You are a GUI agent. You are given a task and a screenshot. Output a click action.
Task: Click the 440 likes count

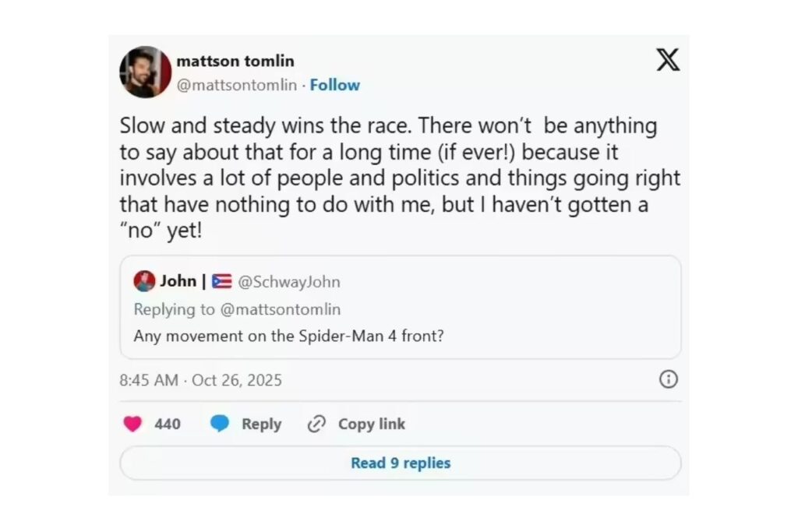168,424
